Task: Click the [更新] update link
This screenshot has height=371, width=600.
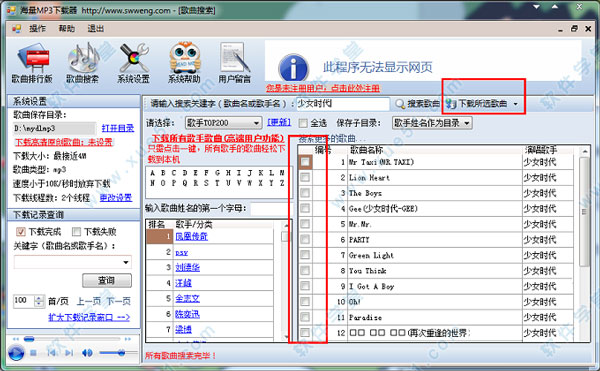Action: click(x=279, y=122)
